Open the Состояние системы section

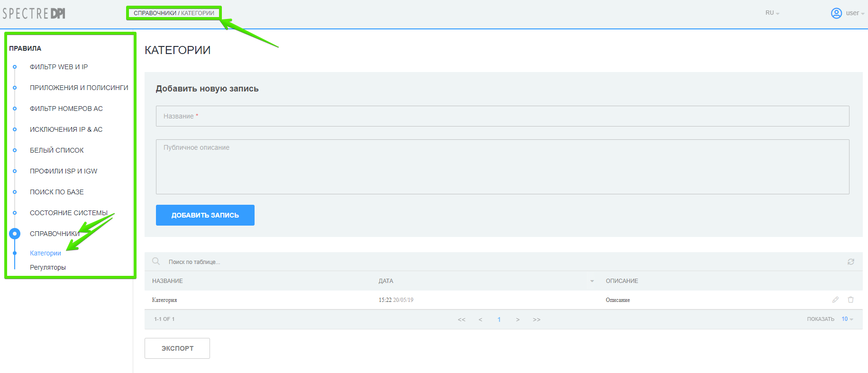click(68, 213)
